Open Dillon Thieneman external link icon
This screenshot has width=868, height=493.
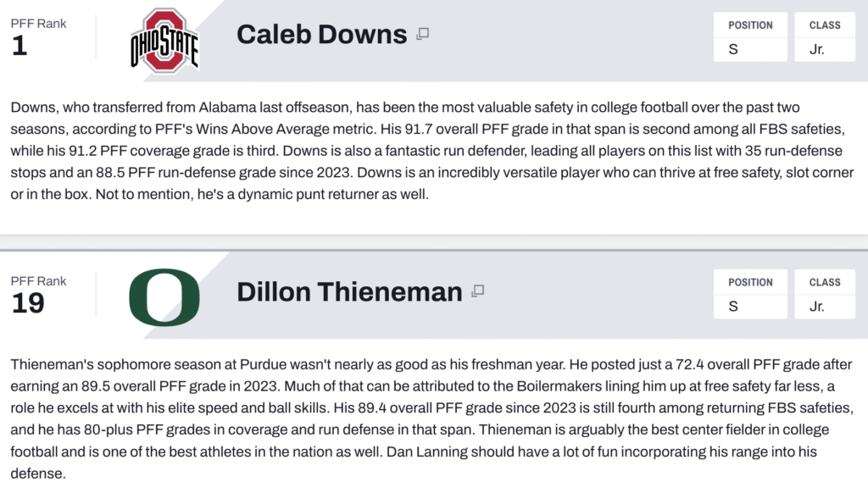(x=478, y=291)
